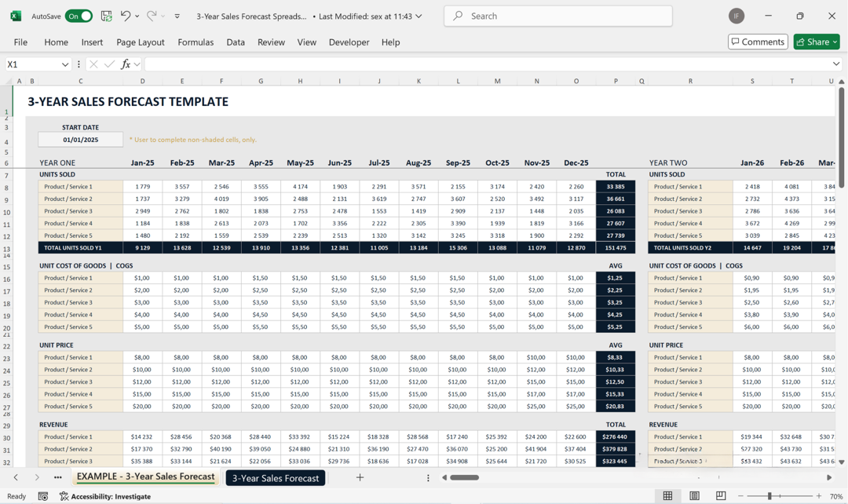Click Accessibility: Investigate in status bar
Viewport: 848px width, 504px height.
click(x=105, y=496)
